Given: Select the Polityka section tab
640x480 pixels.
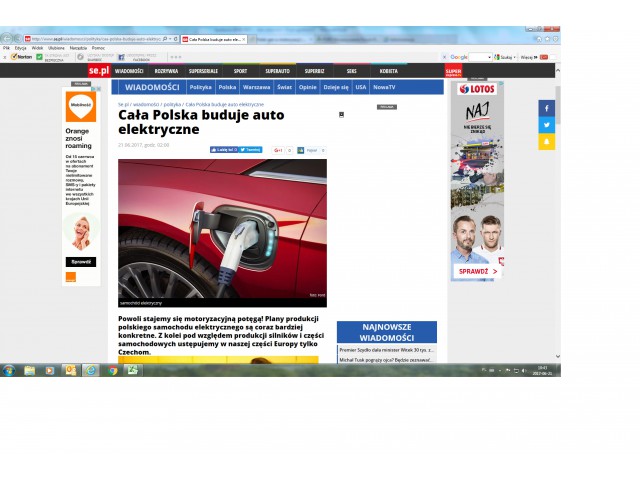Looking at the screenshot, I should pyautogui.click(x=201, y=87).
